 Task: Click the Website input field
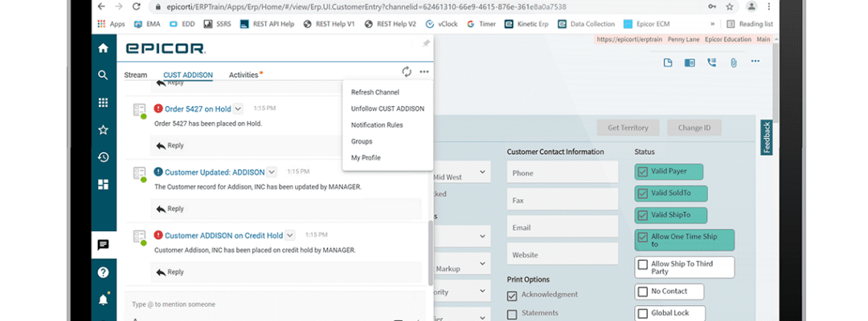pos(563,254)
